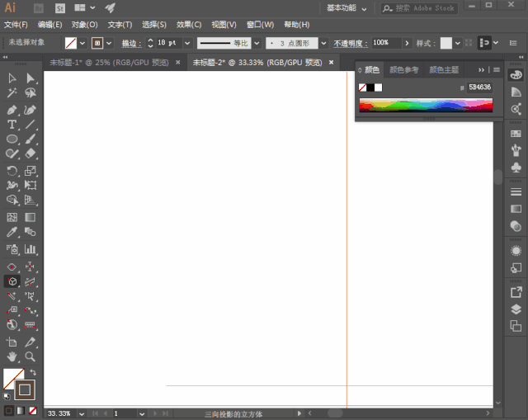Open fill color dropdown in control bar
The image size is (528, 420).
pyautogui.click(x=82, y=43)
